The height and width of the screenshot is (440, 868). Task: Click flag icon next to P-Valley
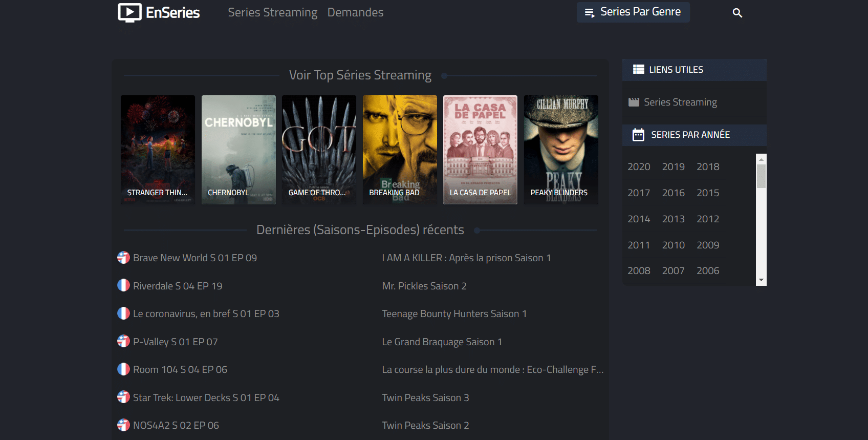pyautogui.click(x=123, y=341)
